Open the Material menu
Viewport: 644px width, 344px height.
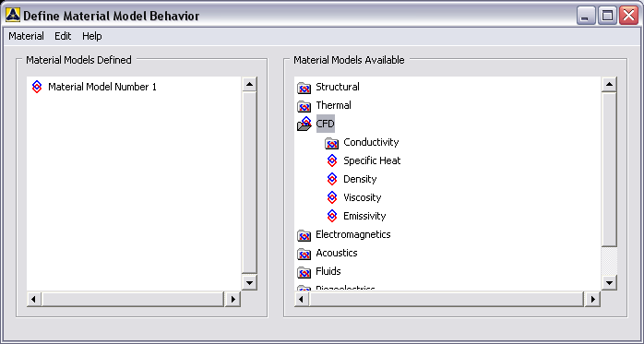click(26, 36)
